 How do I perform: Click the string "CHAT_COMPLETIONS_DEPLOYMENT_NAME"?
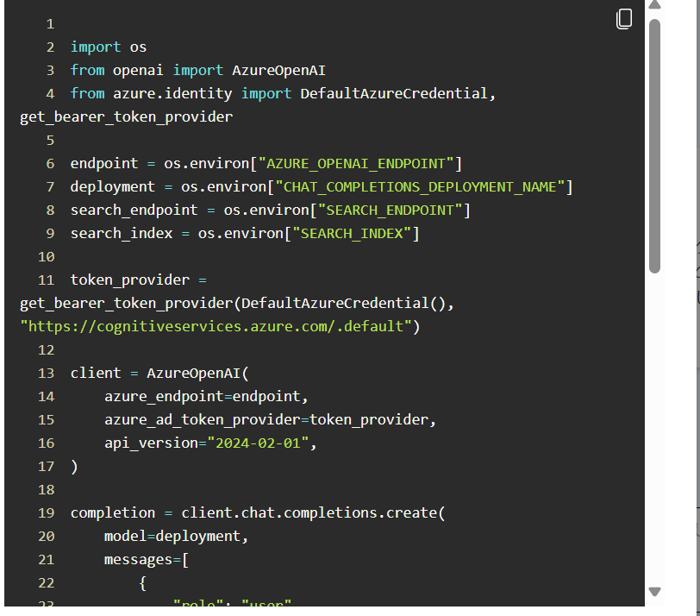coord(420,186)
